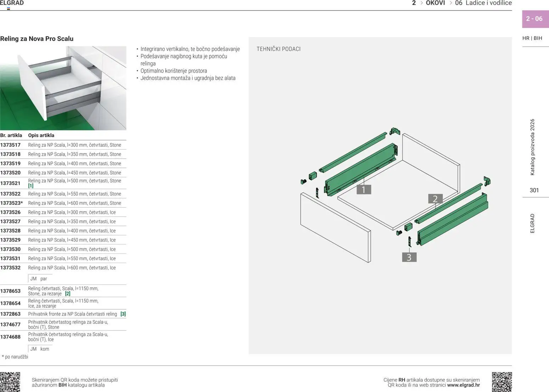
Task: Click the HR | BIH region label
Action: [x=532, y=38]
